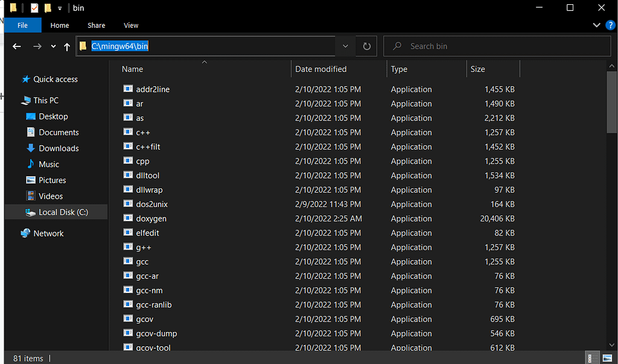Click the Properties icon in title bar
This screenshot has width=618, height=364.
[34, 8]
